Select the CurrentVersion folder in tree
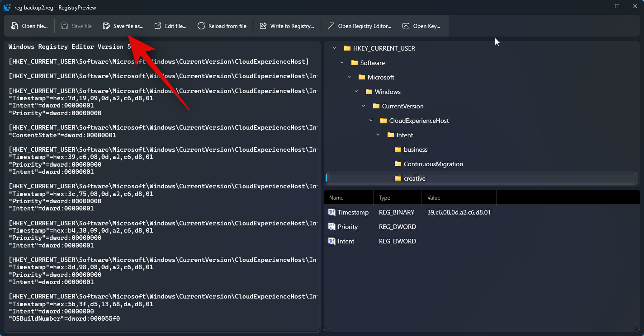The width and height of the screenshot is (644, 336). [x=402, y=106]
